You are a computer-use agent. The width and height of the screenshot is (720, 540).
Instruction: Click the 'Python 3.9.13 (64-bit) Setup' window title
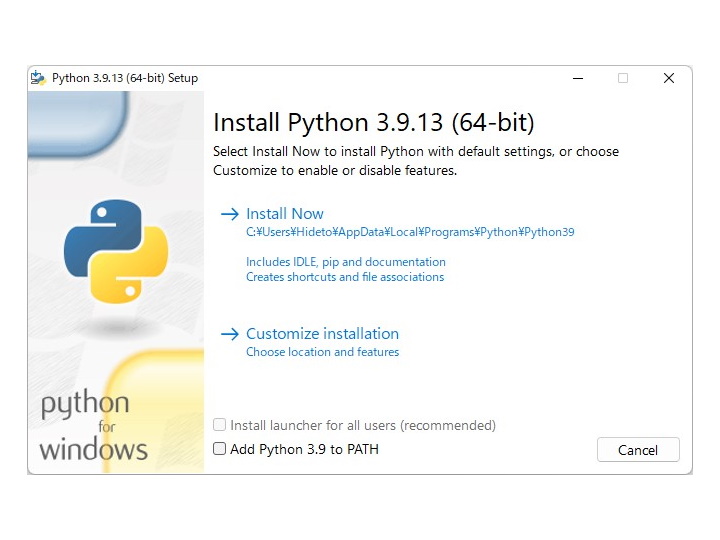[125, 78]
